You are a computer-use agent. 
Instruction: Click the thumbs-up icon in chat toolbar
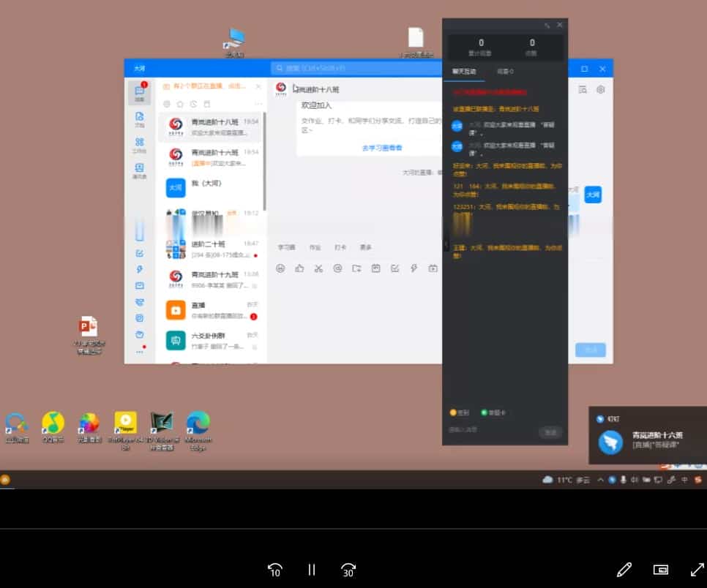299,268
